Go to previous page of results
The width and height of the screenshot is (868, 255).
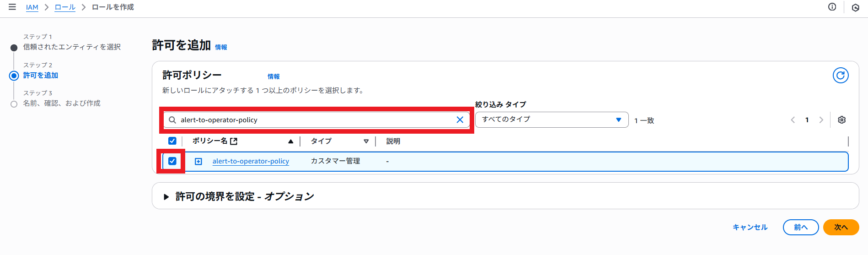(x=793, y=120)
